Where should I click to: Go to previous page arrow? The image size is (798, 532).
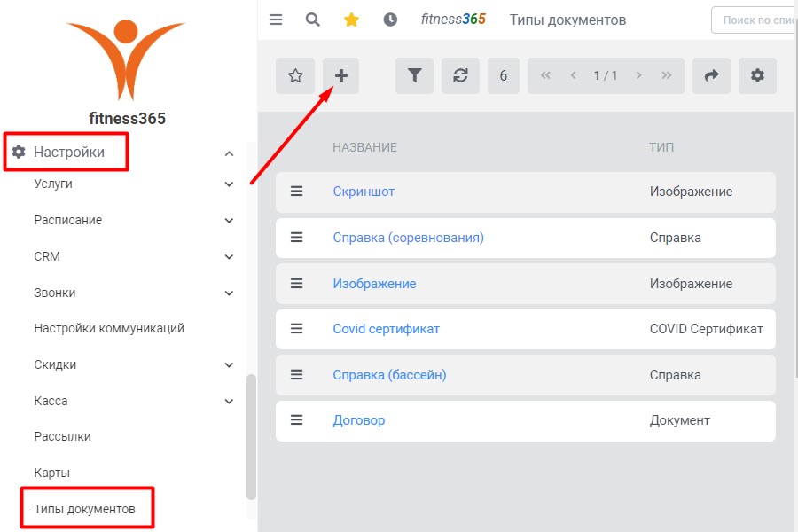click(573, 76)
